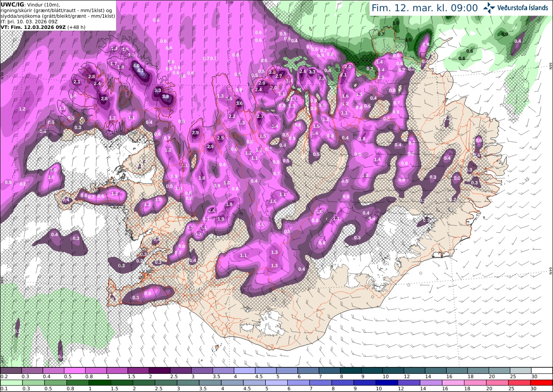Select the VT: Fim. 12.03.2026 09Z valid time line
Viewport: 553px width, 392px height.
pyautogui.click(x=42, y=27)
